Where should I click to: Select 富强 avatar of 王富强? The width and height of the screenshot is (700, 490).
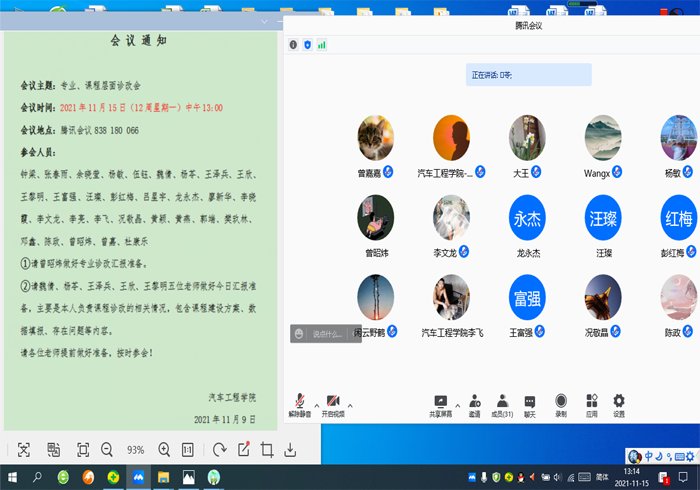click(x=527, y=297)
